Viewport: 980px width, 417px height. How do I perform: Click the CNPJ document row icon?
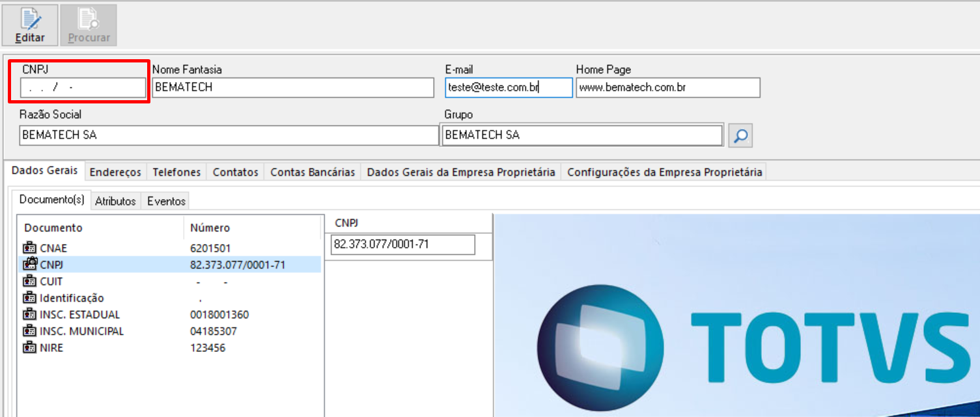30,264
